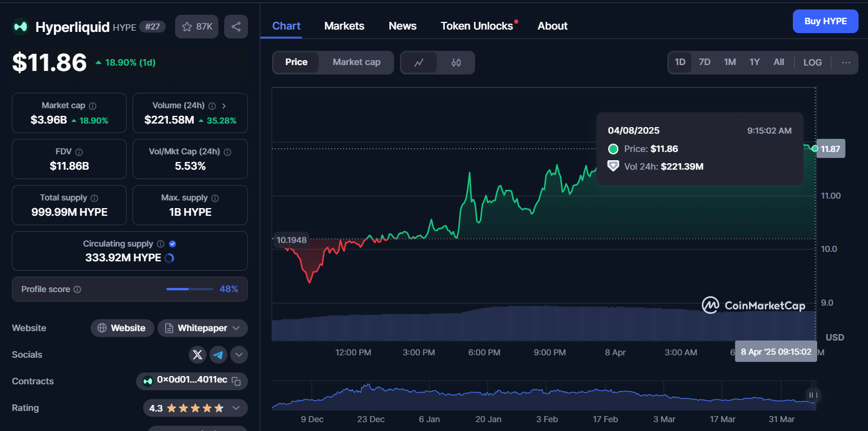
Task: Switch to line chart icon
Action: 419,62
